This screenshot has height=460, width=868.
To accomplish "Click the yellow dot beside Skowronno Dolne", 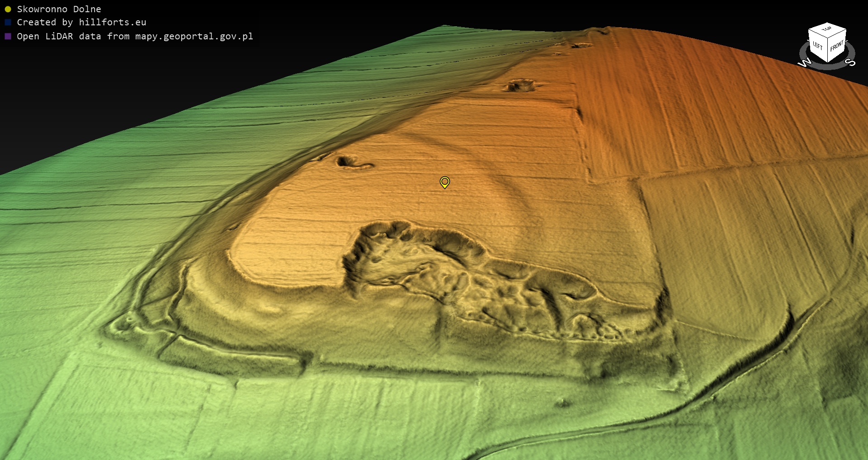I will pos(8,9).
